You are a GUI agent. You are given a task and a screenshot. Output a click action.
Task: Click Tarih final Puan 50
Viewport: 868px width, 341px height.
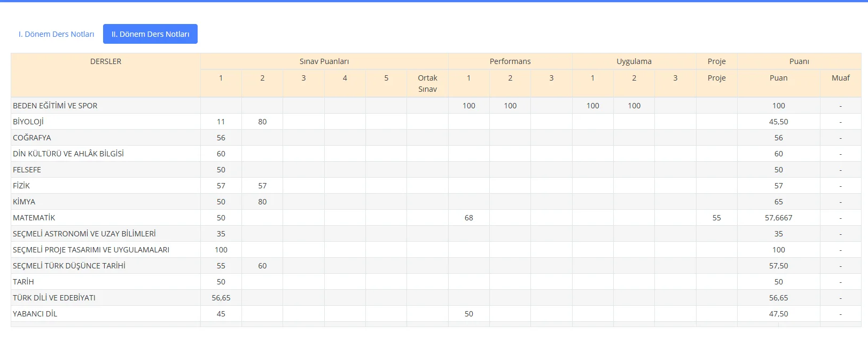[x=779, y=282]
